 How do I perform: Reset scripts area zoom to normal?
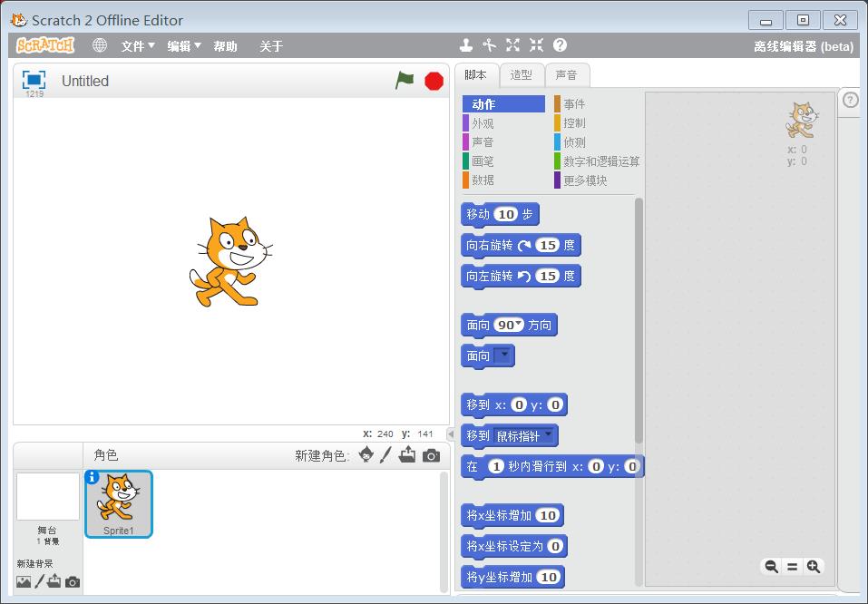[x=792, y=566]
